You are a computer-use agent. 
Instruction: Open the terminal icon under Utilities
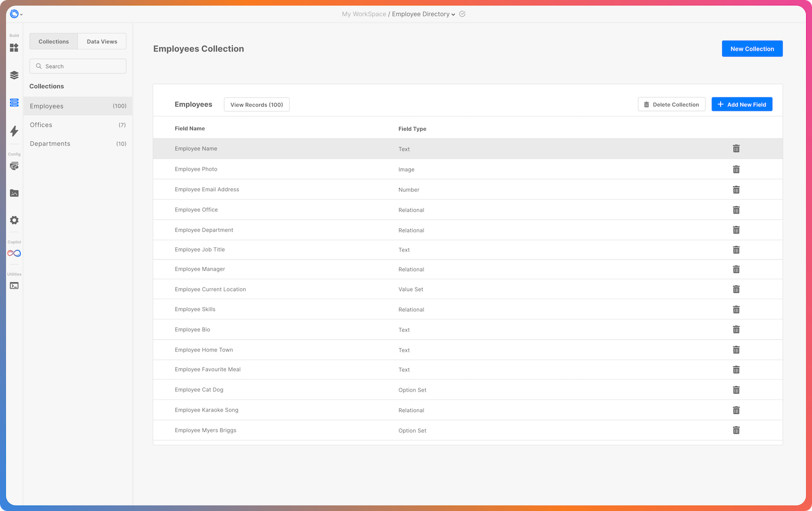coord(14,285)
